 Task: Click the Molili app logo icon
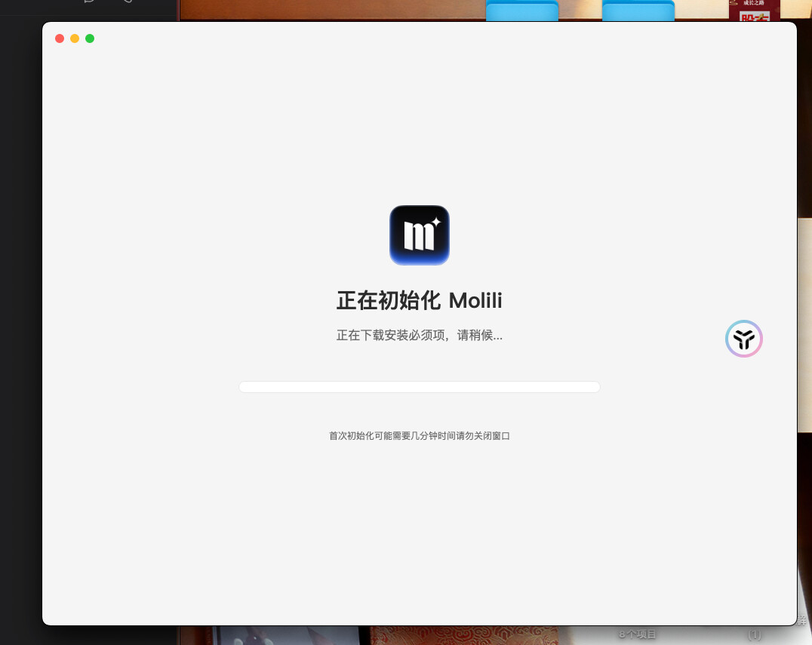click(x=420, y=235)
